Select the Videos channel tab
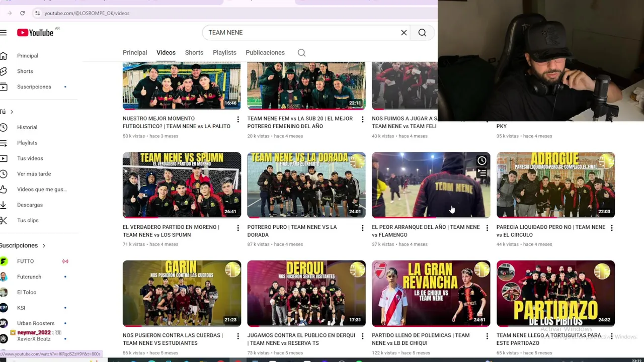Viewport: 644px width, 362px height. click(166, 53)
